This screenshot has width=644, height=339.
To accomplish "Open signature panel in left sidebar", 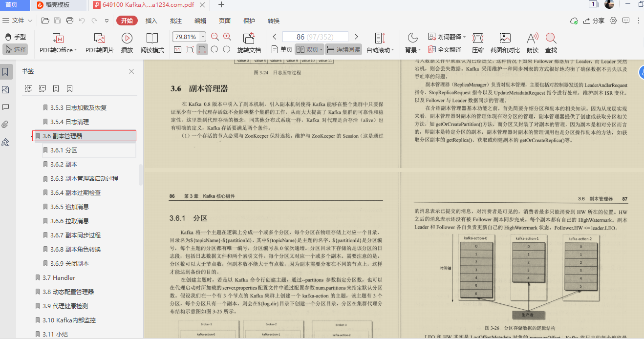I will point(5,142).
